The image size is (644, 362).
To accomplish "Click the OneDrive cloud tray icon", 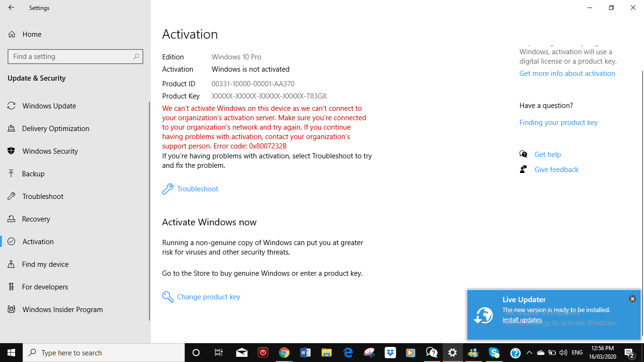I will coord(541,353).
